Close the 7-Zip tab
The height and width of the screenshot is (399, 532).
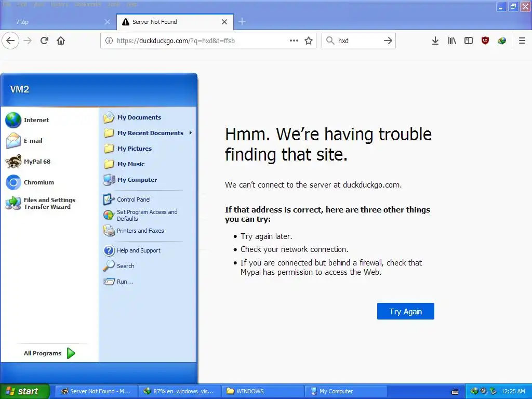coord(107,22)
